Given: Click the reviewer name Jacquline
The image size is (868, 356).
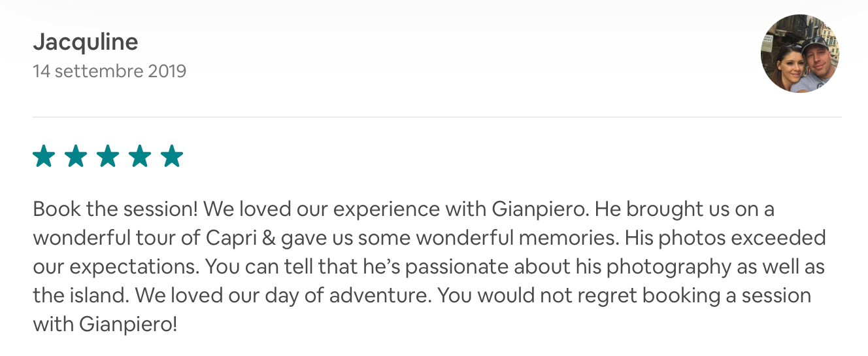Looking at the screenshot, I should pos(86,43).
